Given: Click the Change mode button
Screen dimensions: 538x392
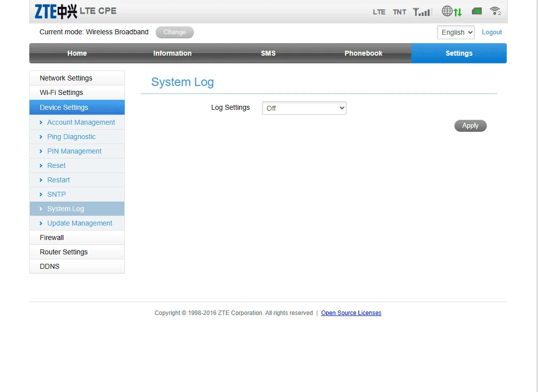Looking at the screenshot, I should click(x=175, y=32).
